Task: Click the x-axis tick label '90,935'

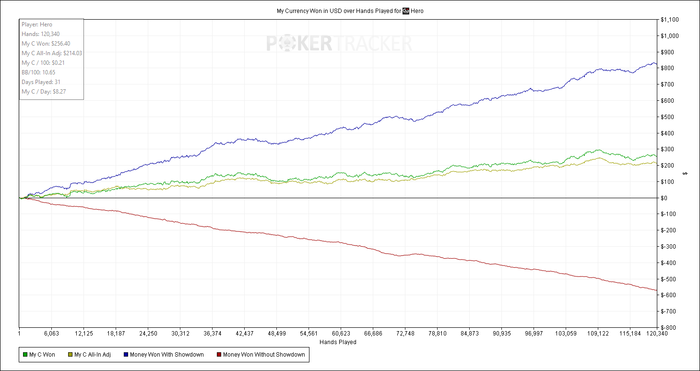Action: point(501,333)
